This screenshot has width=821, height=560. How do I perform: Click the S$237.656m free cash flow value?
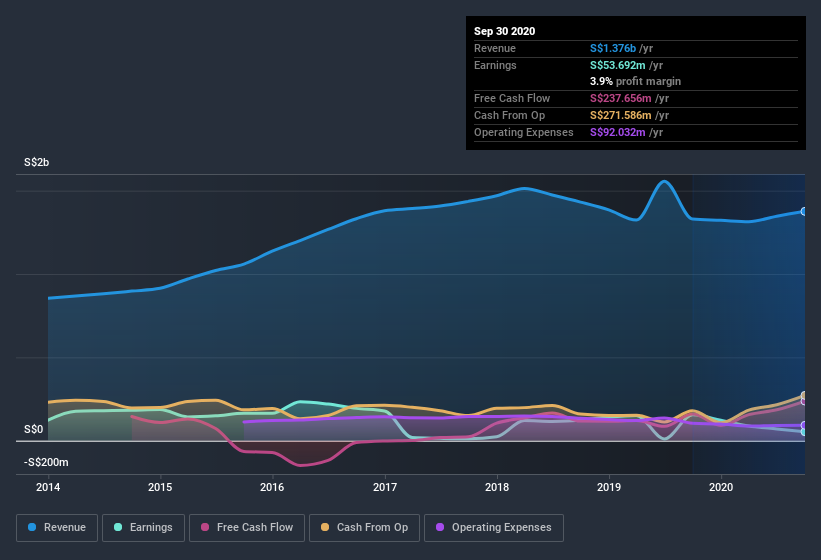(x=620, y=98)
